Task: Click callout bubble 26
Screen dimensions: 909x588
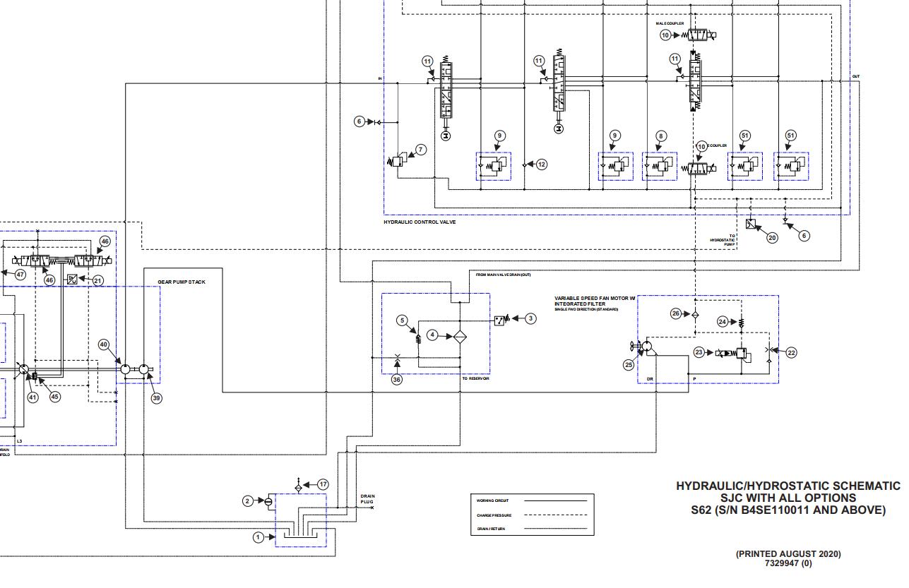Action: (676, 313)
